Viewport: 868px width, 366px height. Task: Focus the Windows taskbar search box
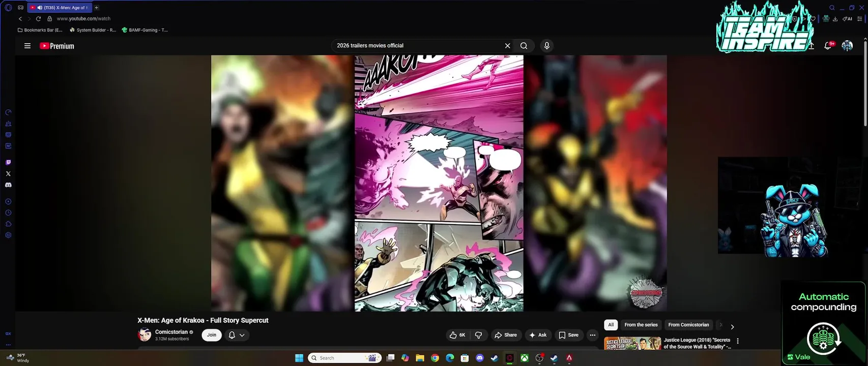pos(345,358)
